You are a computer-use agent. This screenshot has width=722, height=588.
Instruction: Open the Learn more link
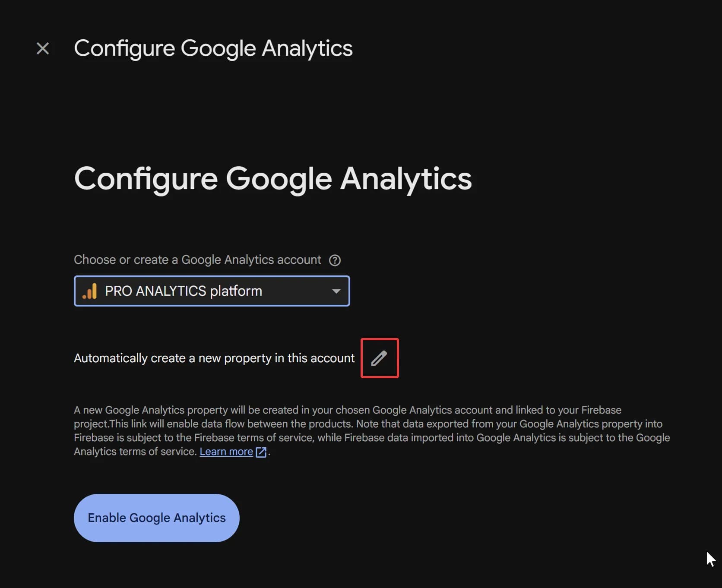pyautogui.click(x=226, y=452)
